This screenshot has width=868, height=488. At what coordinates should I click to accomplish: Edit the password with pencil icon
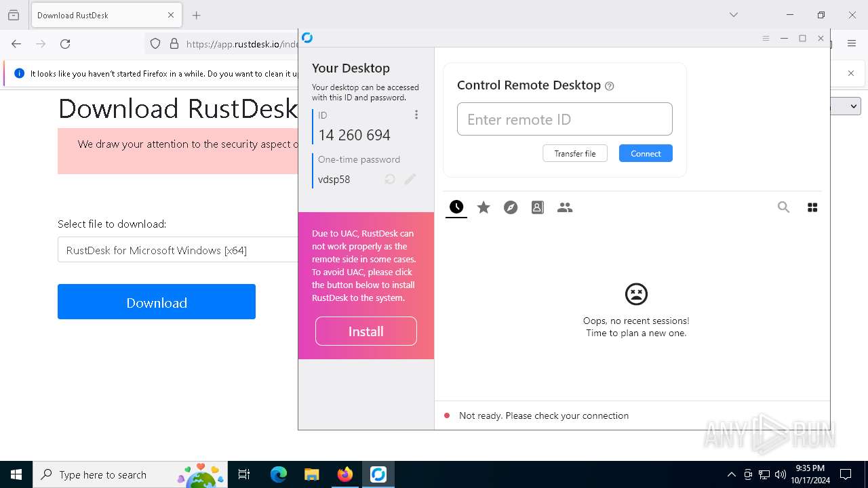click(x=410, y=179)
